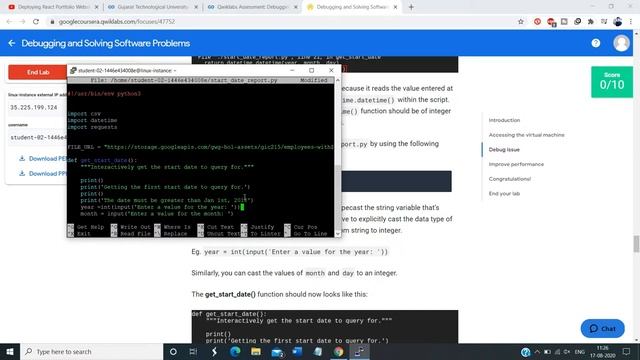This screenshot has width=640, height=360.
Task: Open Google Chrome from the taskbar
Action: click(x=338, y=351)
